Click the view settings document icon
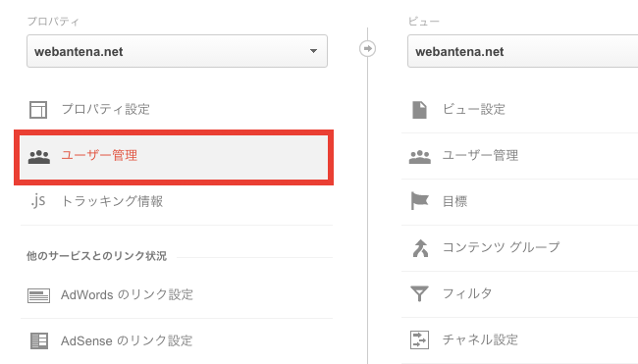638x364 pixels. tap(419, 110)
